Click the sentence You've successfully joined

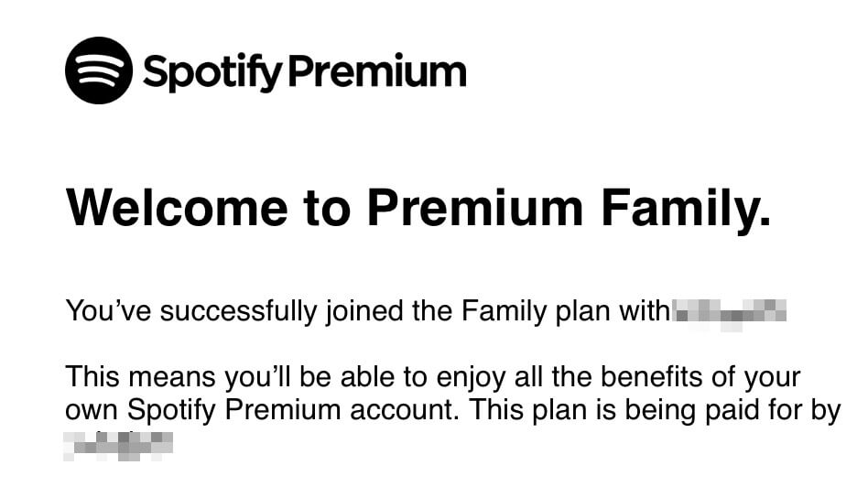(368, 311)
